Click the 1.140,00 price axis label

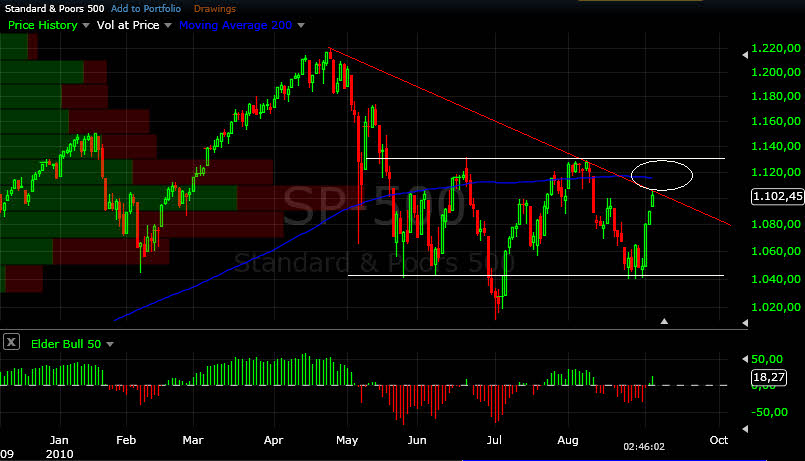(776, 146)
